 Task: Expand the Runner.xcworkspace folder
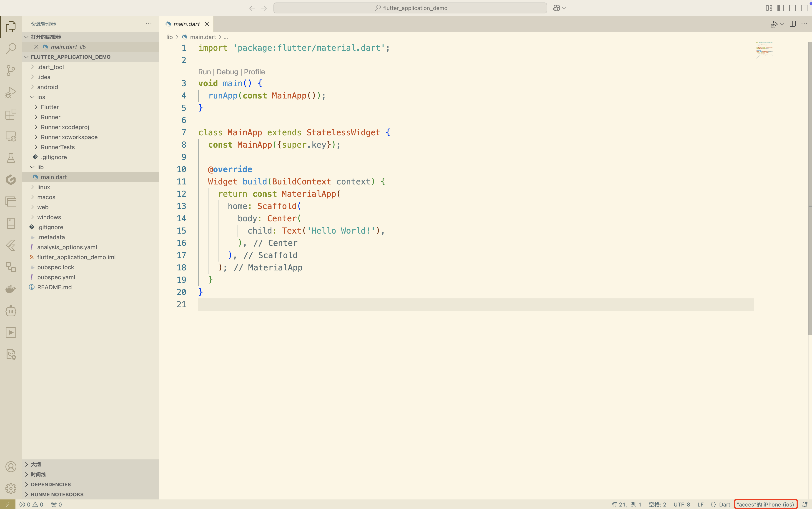point(90,137)
